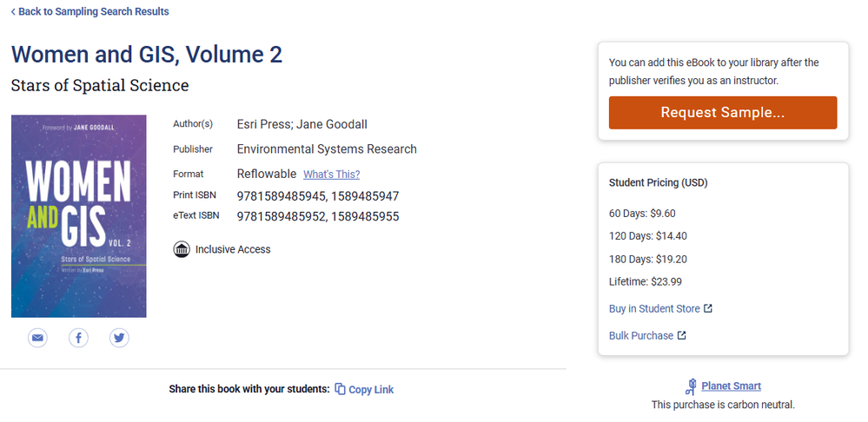This screenshot has height=422, width=868.
Task: Share the book via email icon
Action: [x=37, y=338]
